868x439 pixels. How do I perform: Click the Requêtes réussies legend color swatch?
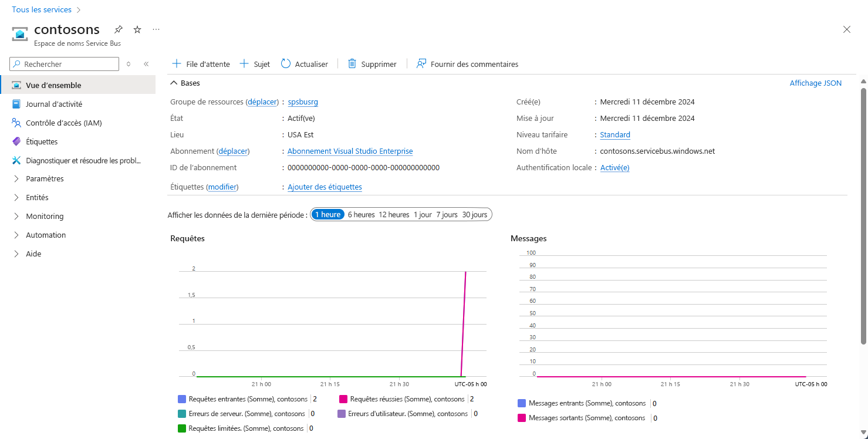[x=343, y=399]
